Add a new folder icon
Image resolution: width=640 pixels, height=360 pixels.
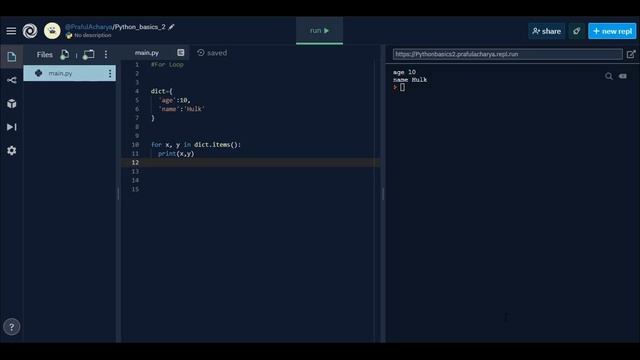(88, 55)
